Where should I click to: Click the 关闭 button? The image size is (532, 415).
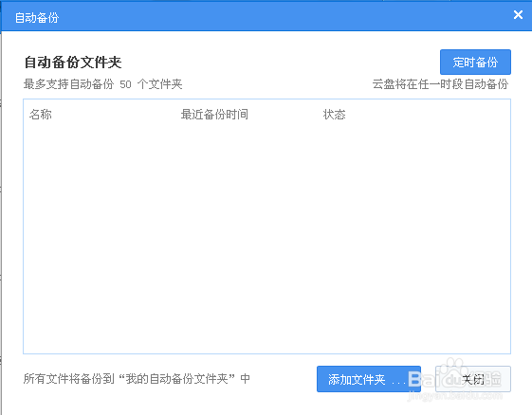click(473, 379)
